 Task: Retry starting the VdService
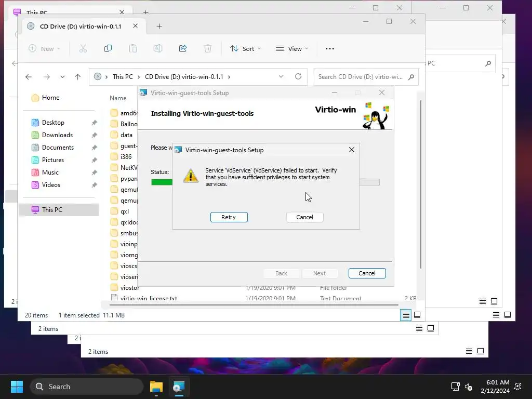point(229,217)
